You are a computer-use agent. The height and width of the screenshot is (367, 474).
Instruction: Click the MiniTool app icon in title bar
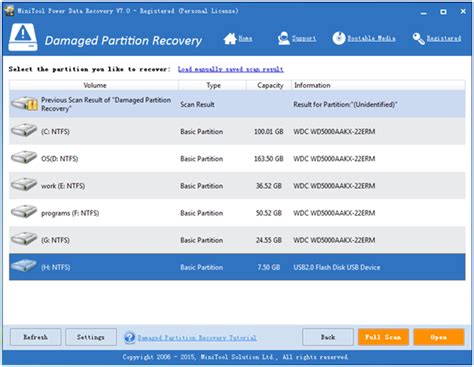[9, 11]
